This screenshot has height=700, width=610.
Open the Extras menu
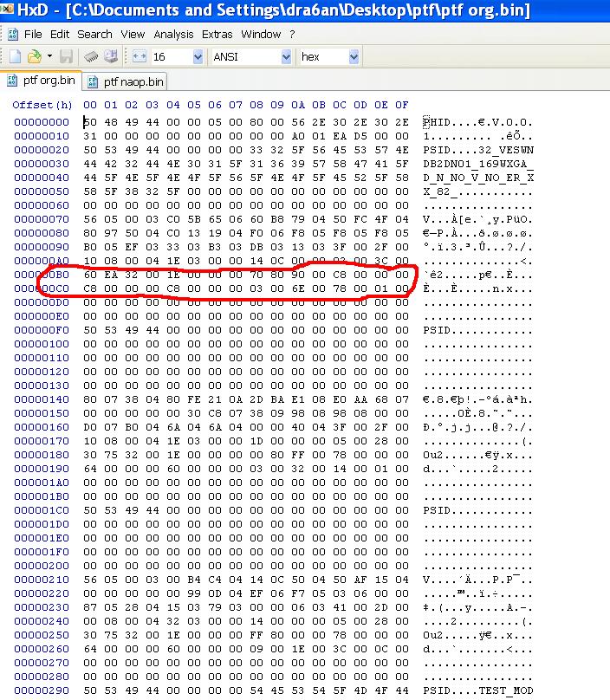[x=217, y=34]
